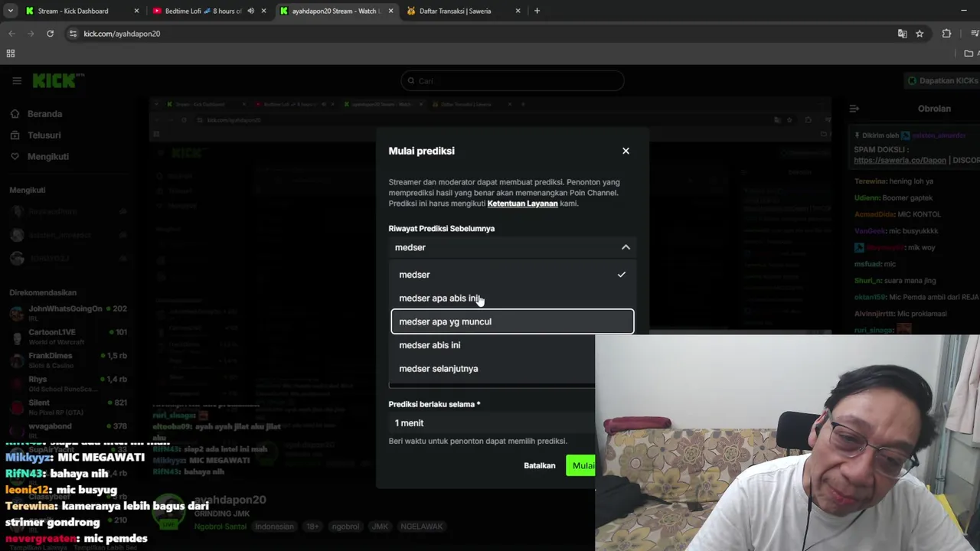The width and height of the screenshot is (980, 551).
Task: Go to Telusuri in the sidebar
Action: tap(44, 135)
